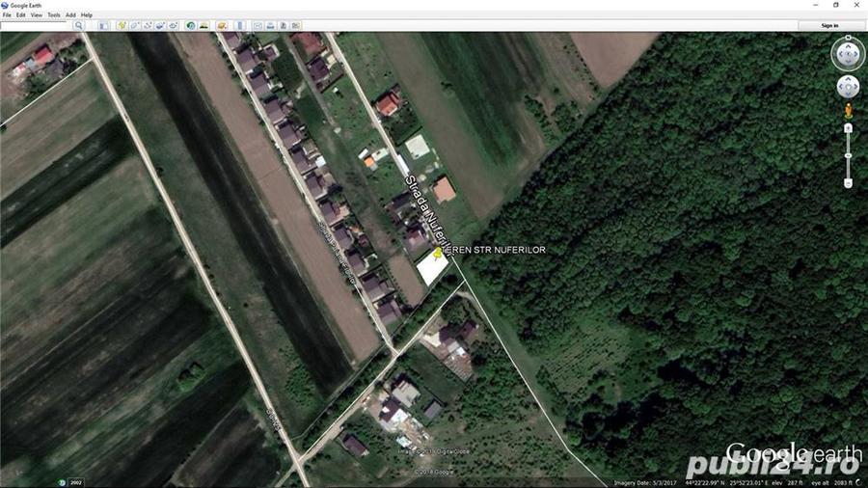868x488 pixels.
Task: Toggle the sunlight across landscape icon
Action: 203,25
